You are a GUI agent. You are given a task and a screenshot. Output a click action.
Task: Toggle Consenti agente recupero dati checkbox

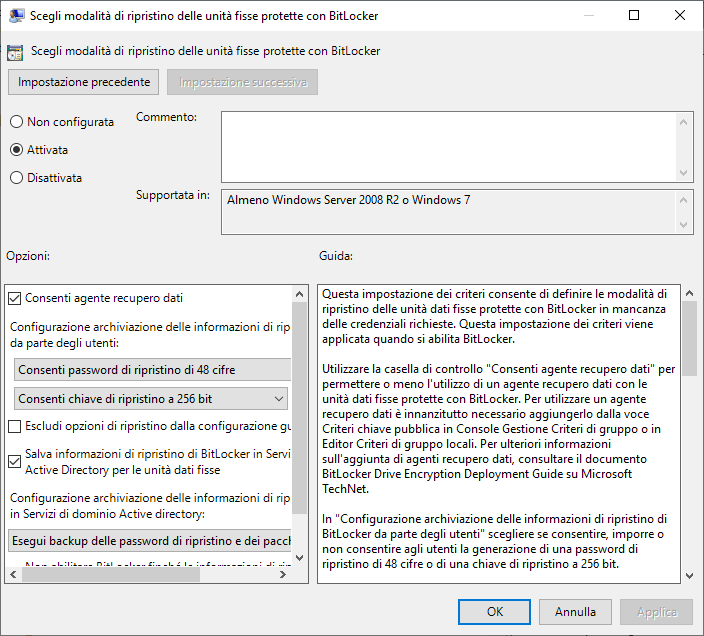14,298
